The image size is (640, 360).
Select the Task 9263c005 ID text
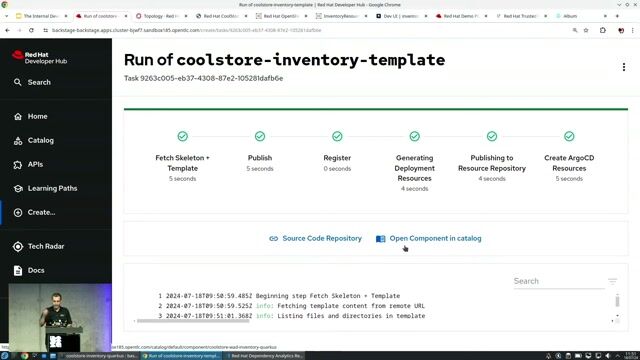click(204, 78)
